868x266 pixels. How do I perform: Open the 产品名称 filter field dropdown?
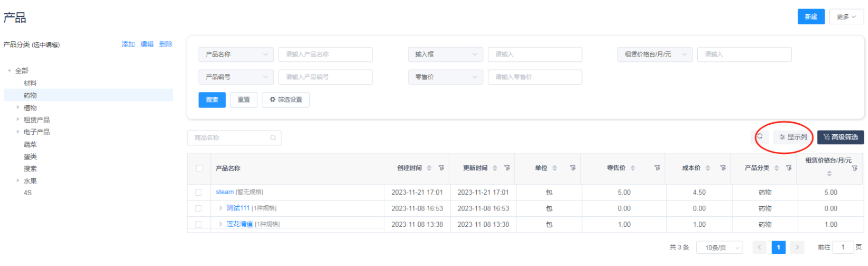click(x=236, y=54)
